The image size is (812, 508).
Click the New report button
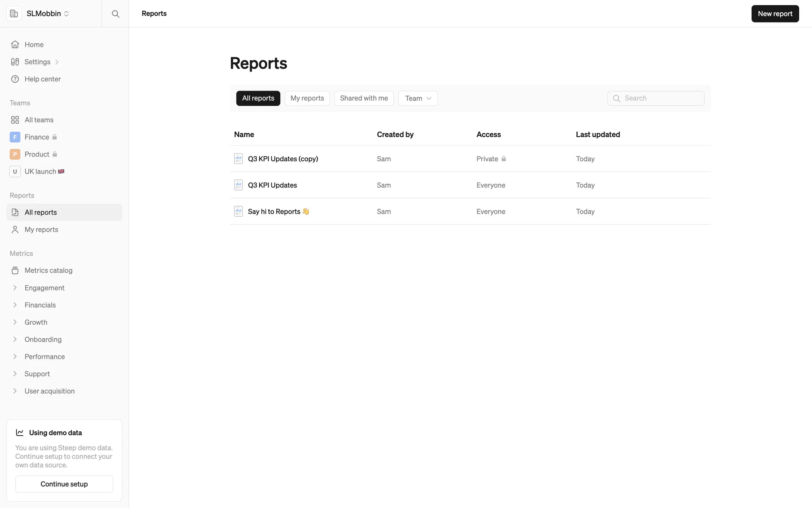click(775, 14)
